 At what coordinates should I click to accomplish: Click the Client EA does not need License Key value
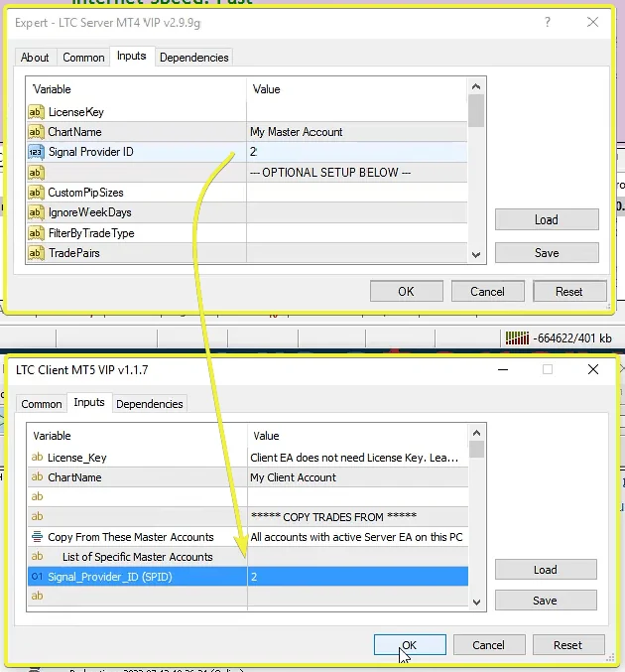pyautogui.click(x=357, y=458)
